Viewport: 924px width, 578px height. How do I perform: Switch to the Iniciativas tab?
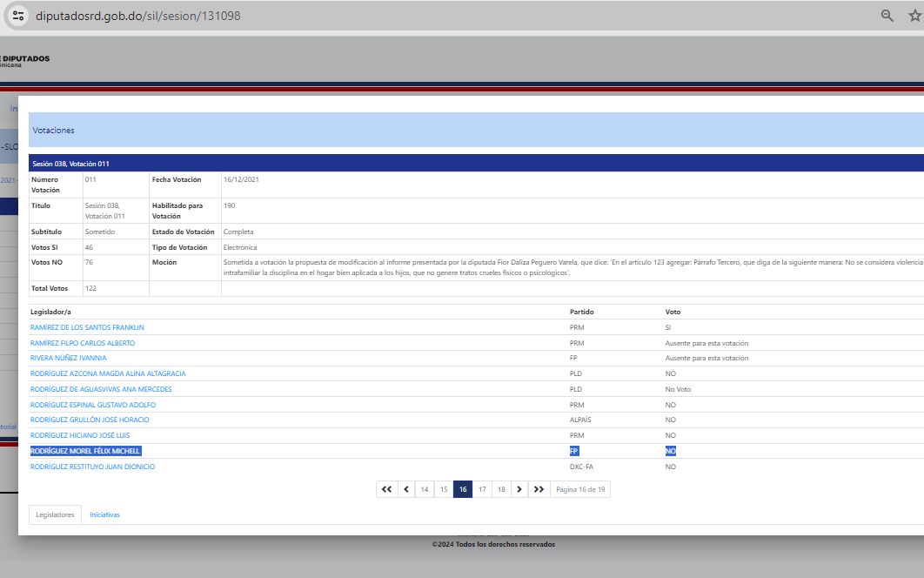click(104, 514)
